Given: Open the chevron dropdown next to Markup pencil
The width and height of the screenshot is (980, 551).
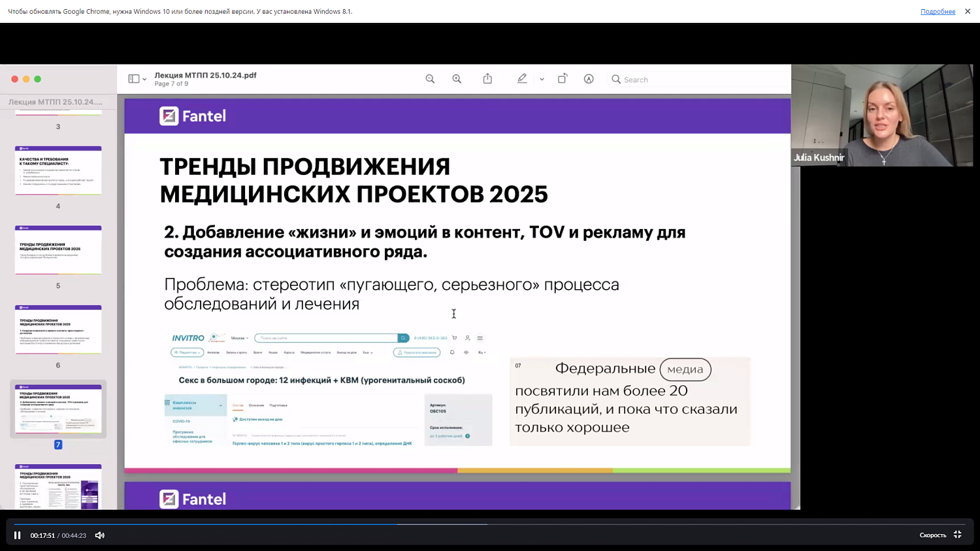Looking at the screenshot, I should 541,78.
